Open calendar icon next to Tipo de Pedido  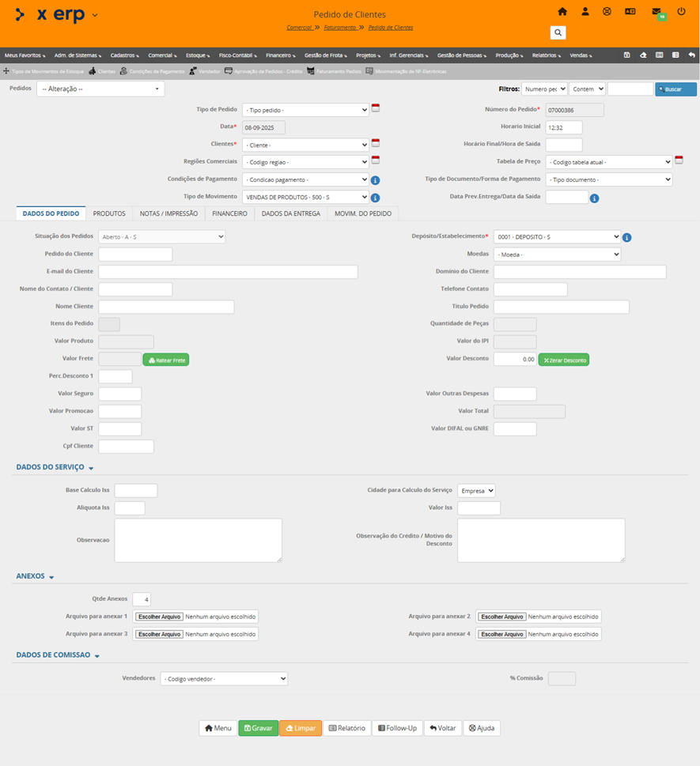(x=376, y=108)
